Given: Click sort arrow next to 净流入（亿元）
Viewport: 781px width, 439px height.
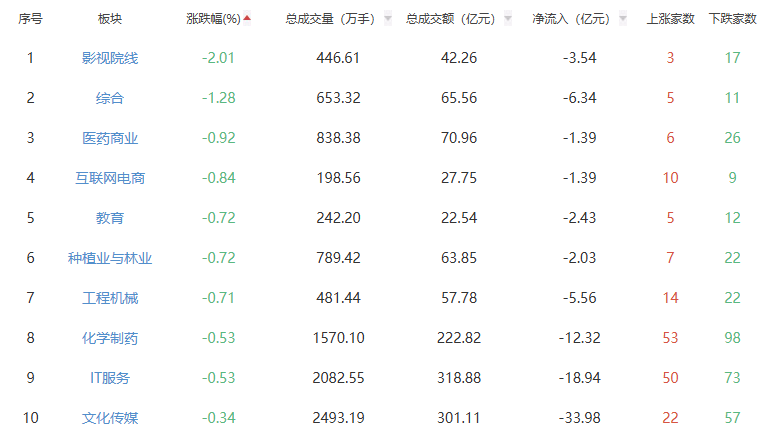Looking at the screenshot, I should tap(624, 19).
